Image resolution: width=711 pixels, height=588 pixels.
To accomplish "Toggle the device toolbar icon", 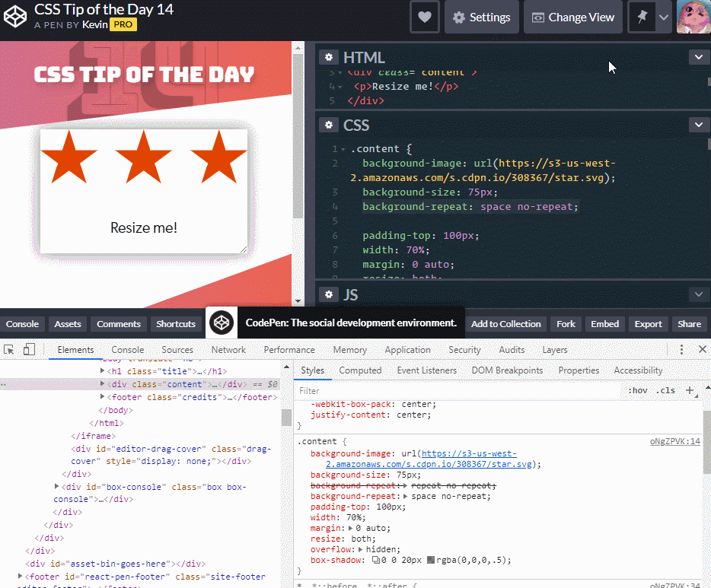I will (29, 350).
